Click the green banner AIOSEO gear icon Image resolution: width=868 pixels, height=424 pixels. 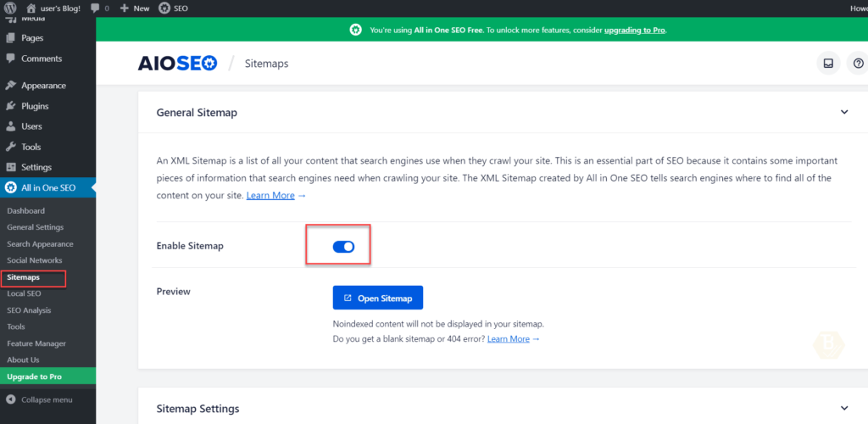click(355, 30)
